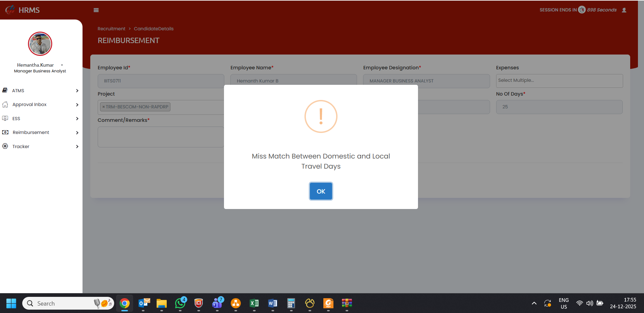Click the orange exclamation warning icon
644x313 pixels.
point(321,116)
